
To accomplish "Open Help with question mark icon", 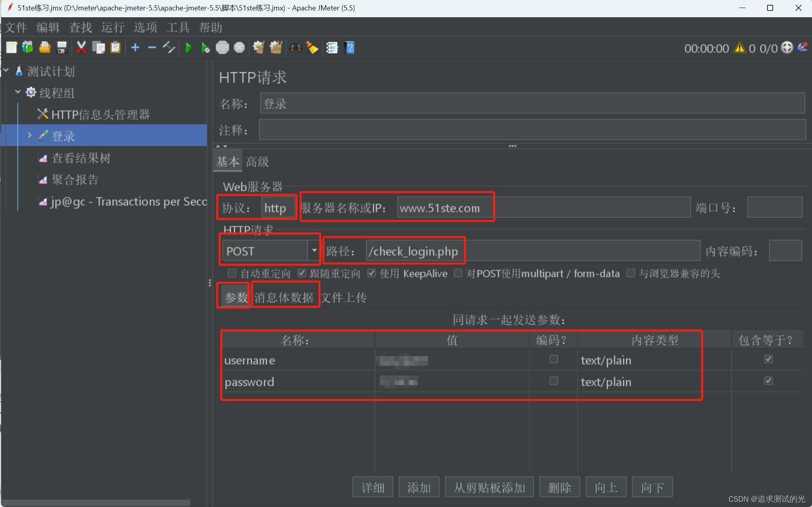I will coord(349,48).
